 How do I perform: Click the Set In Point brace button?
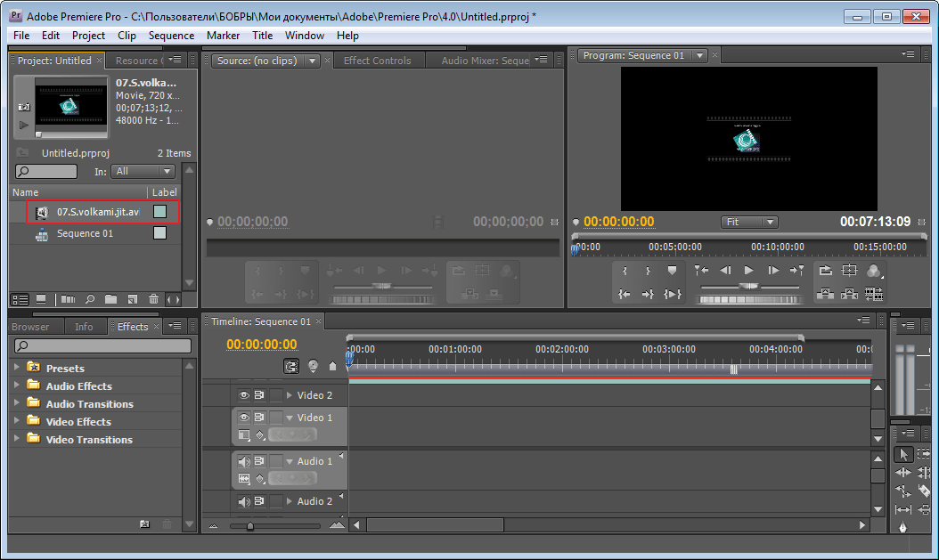tap(625, 271)
